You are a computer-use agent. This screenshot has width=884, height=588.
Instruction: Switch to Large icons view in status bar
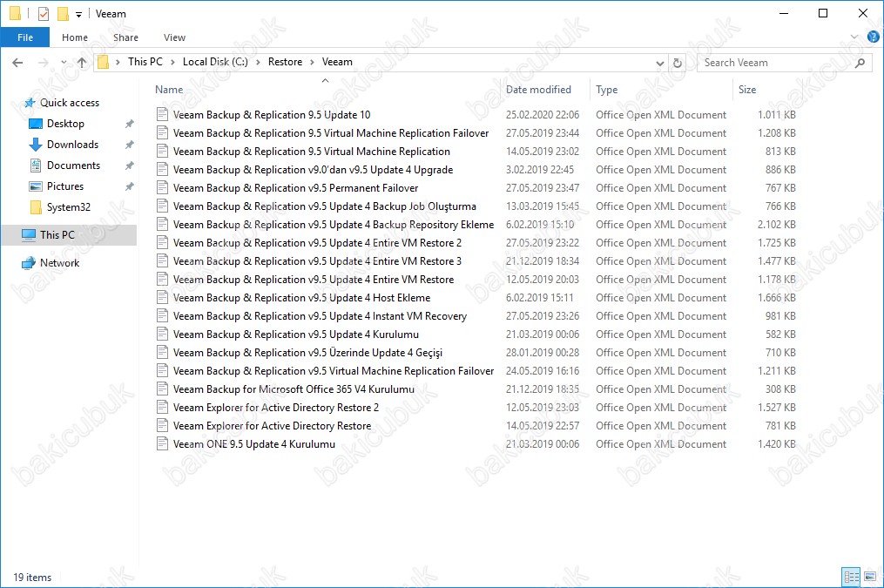pos(870,577)
